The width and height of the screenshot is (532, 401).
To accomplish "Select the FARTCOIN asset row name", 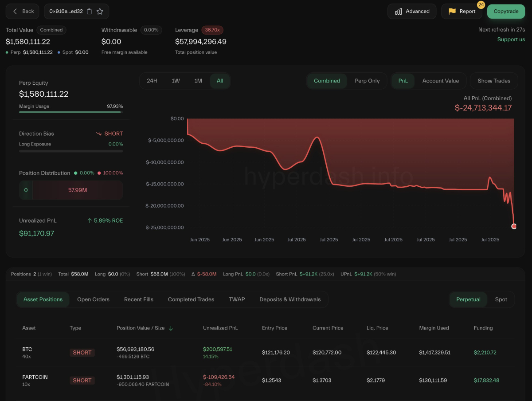I will point(35,377).
